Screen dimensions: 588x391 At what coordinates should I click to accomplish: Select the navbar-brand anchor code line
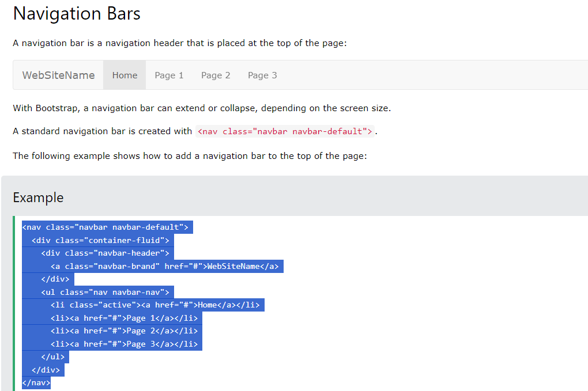tap(152, 266)
